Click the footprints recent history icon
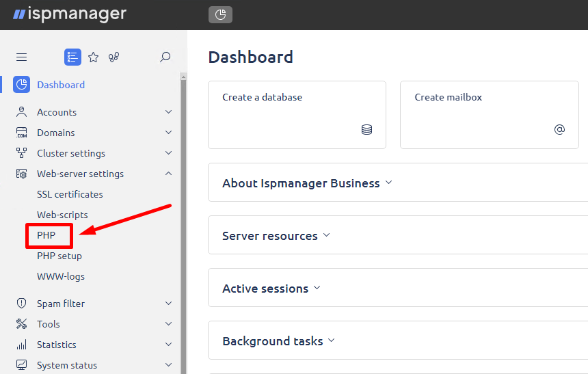 coord(114,57)
